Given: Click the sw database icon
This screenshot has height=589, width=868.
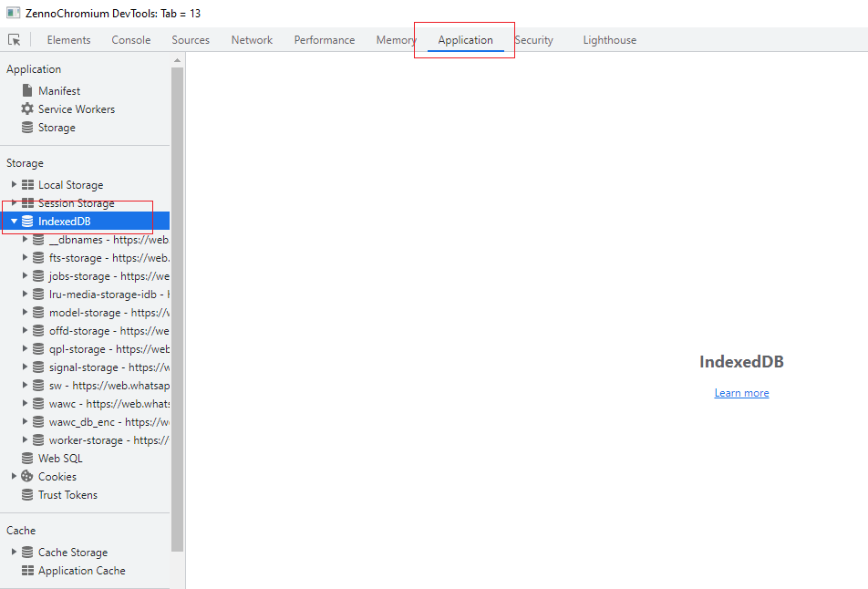Looking at the screenshot, I should pos(38,386).
